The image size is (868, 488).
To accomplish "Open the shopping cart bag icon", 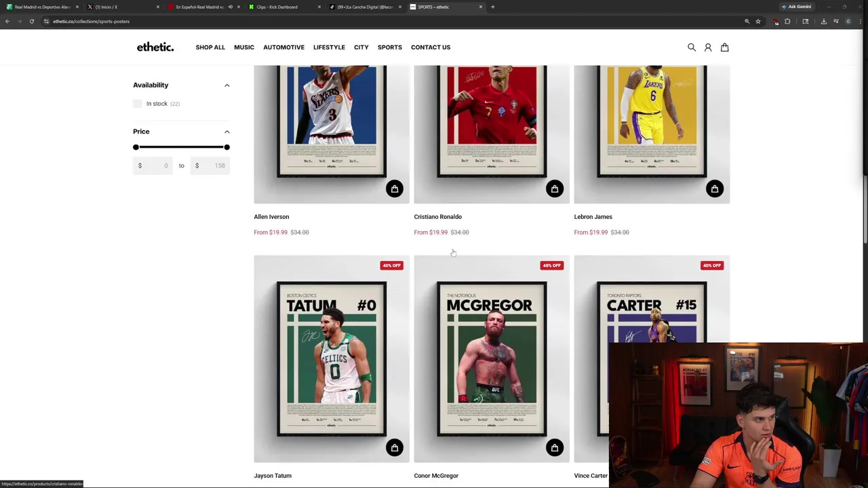I will pos(725,47).
